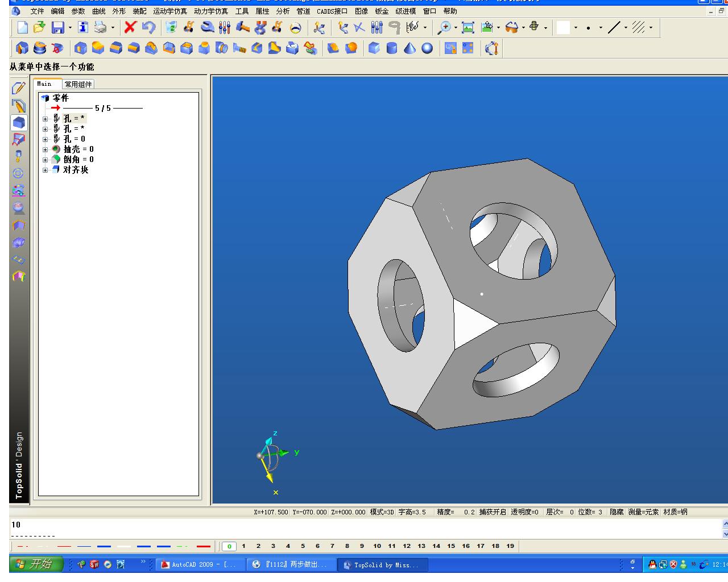Open the 『1112』两步做出 taskbar window
This screenshot has height=582, width=728.
pyautogui.click(x=292, y=565)
